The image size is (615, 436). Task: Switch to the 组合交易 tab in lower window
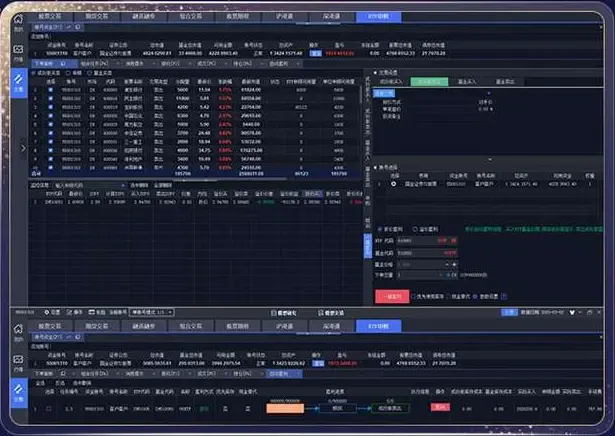click(x=191, y=326)
